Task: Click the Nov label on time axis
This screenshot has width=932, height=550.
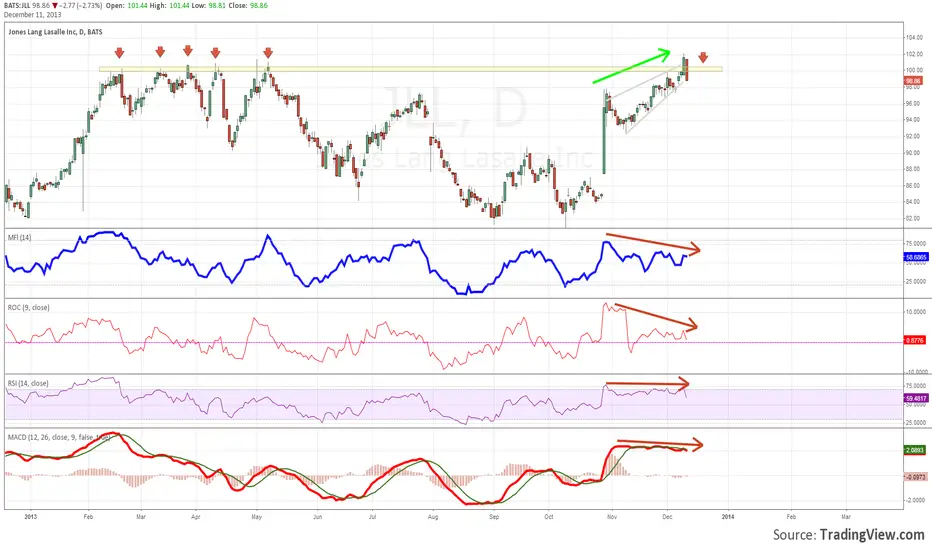Action: (612, 517)
